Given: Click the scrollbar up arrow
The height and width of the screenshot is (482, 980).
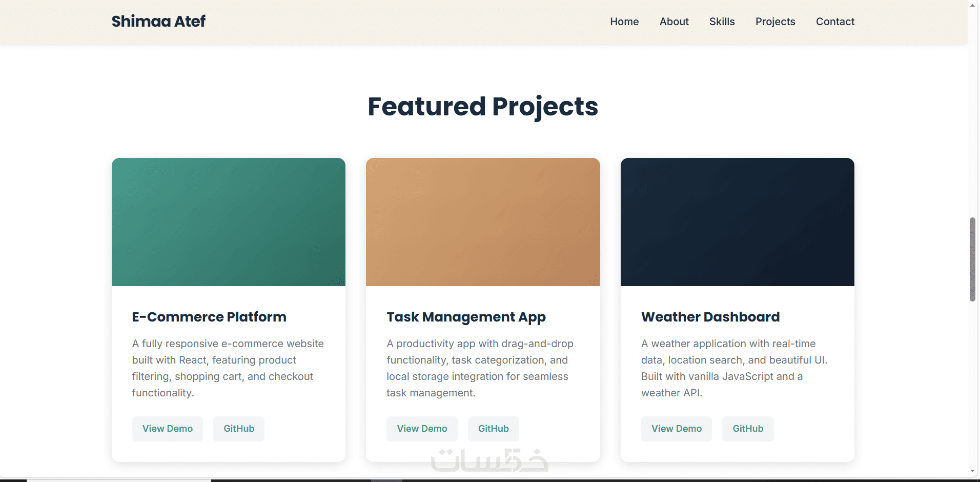Looking at the screenshot, I should [x=972, y=5].
